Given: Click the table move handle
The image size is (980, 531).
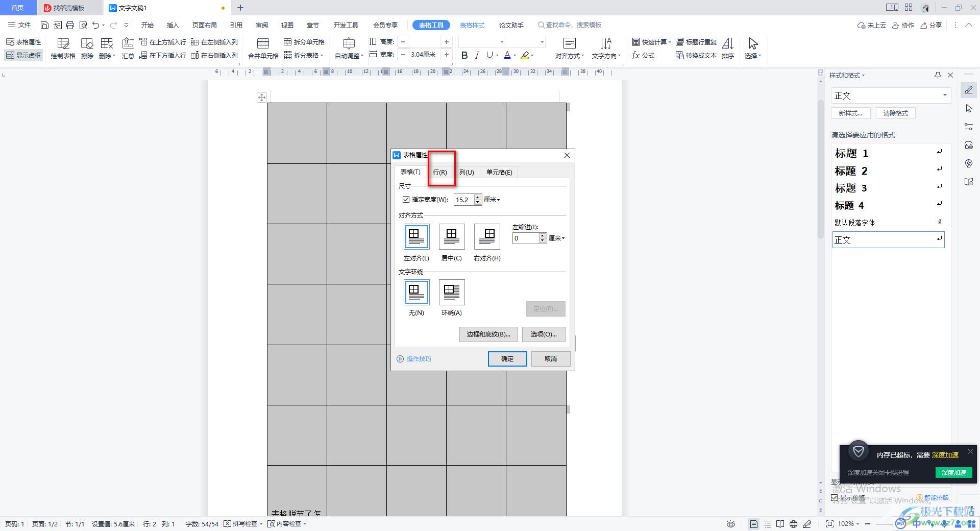Looking at the screenshot, I should pos(261,98).
